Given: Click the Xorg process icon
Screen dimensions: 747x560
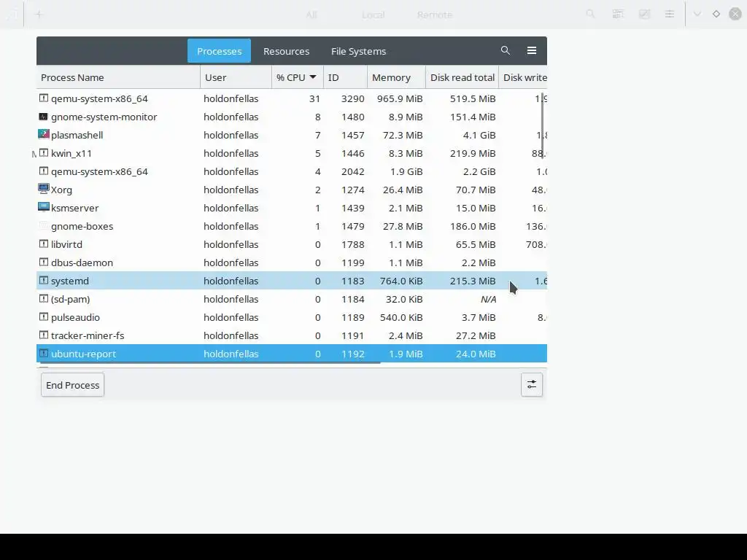Looking at the screenshot, I should 43,189.
